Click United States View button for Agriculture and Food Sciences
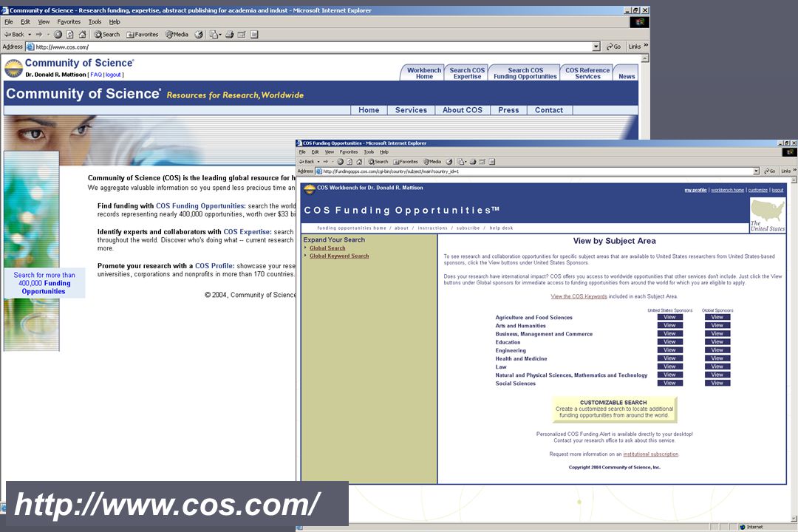The height and width of the screenshot is (532, 798). (x=669, y=317)
